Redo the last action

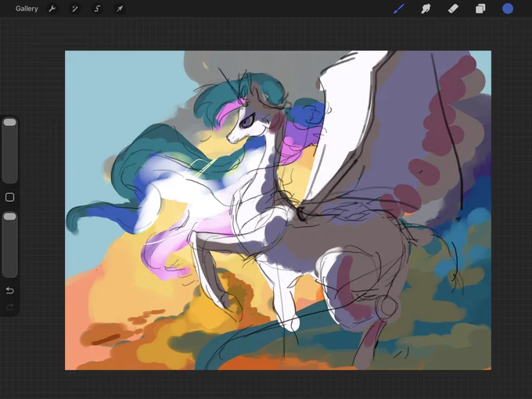[x=10, y=307]
